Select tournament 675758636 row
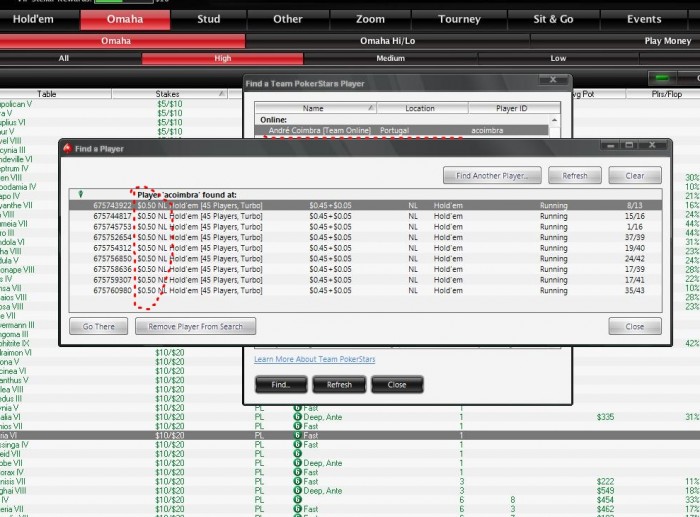Screen dimensions: 700x517 point(365,269)
